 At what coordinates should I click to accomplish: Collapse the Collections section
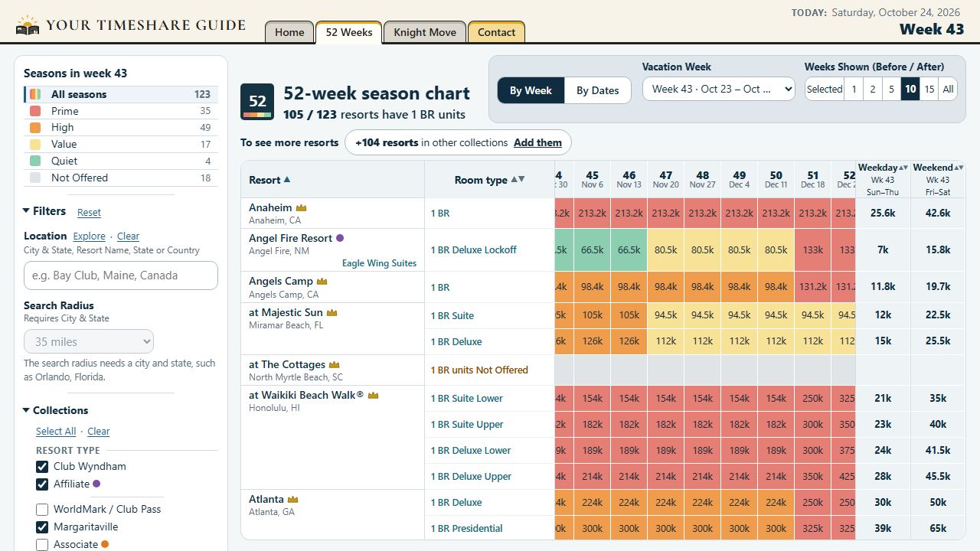tap(55, 410)
